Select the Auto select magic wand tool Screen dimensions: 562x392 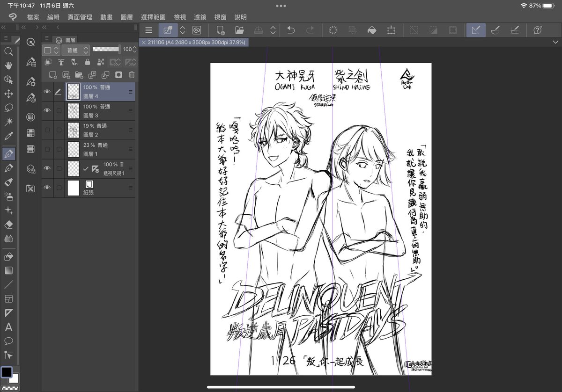(8, 122)
